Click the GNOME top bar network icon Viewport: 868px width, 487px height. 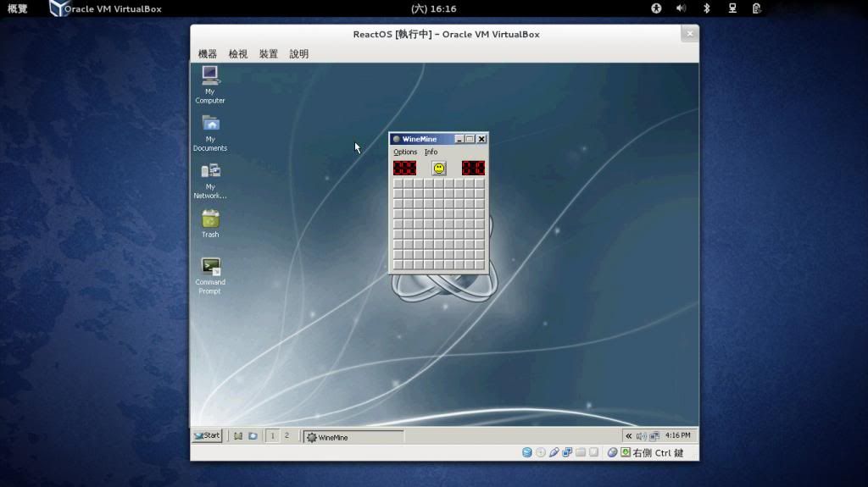click(732, 8)
